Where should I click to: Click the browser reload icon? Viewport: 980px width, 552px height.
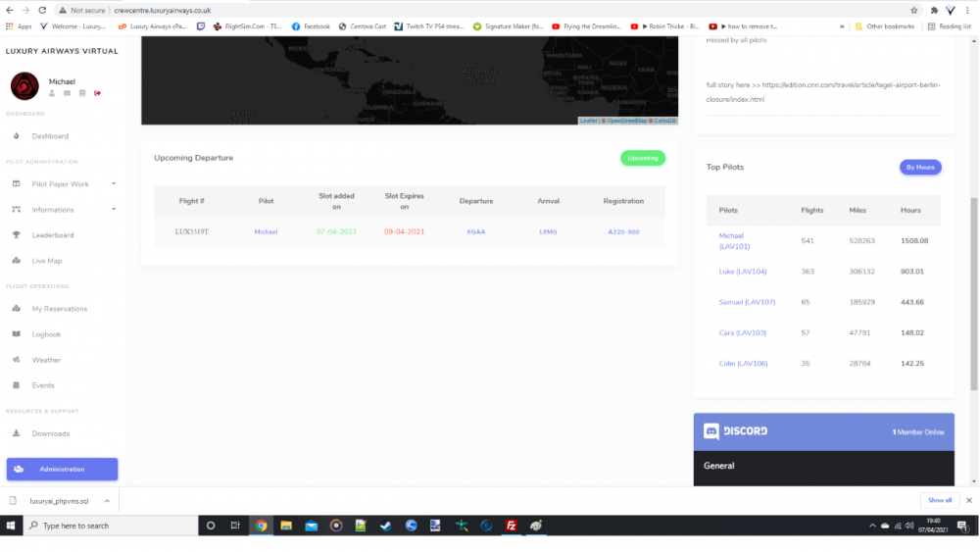42,10
